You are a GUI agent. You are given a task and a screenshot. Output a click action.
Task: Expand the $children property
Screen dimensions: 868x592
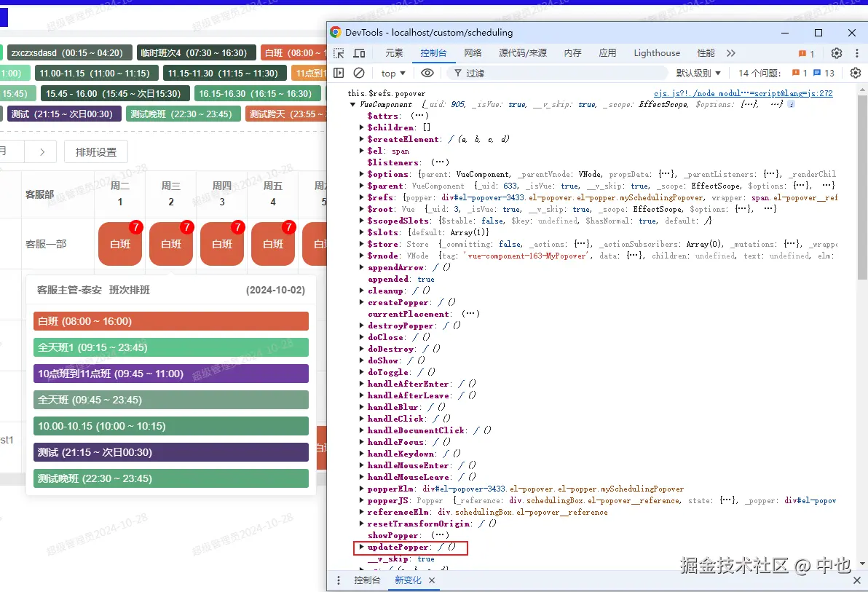point(361,127)
